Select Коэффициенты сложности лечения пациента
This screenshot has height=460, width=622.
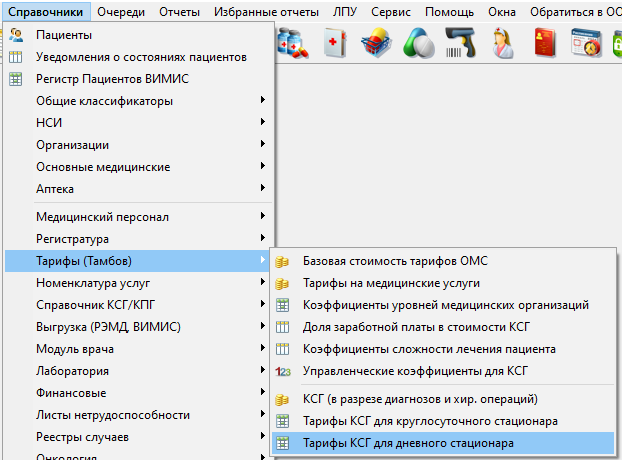[429, 349]
